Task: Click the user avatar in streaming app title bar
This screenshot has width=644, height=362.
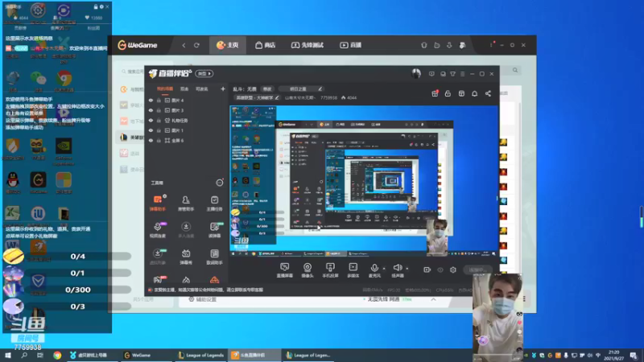Action: coord(416,73)
